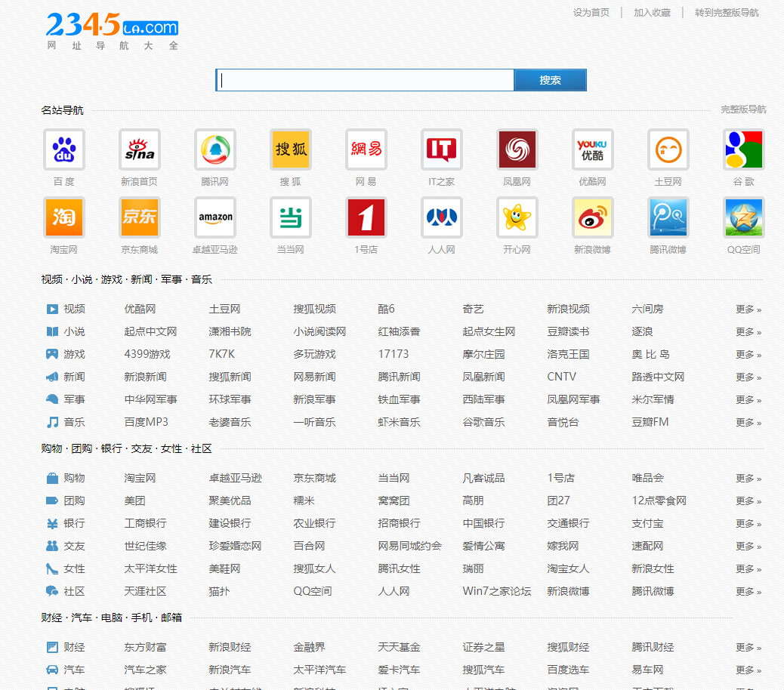This screenshot has height=690, width=784.
Task: Expand 更多 for the 银行 row
Action: point(749,524)
